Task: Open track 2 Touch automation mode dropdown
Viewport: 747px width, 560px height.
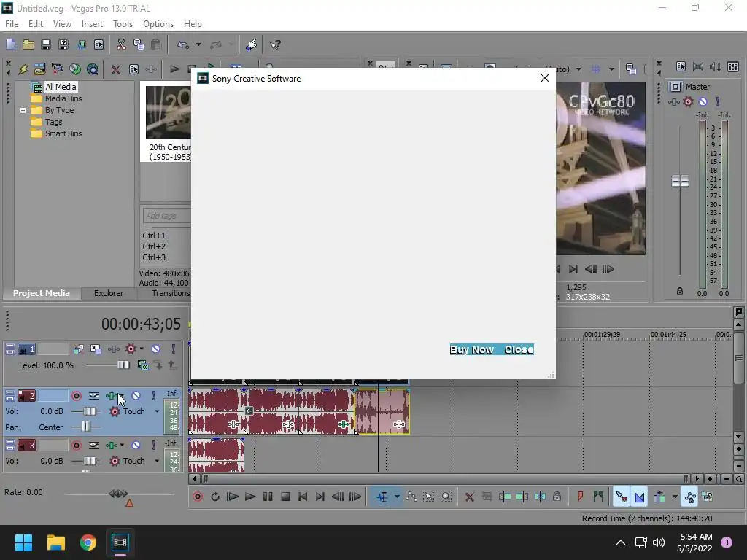Action: [x=157, y=411]
